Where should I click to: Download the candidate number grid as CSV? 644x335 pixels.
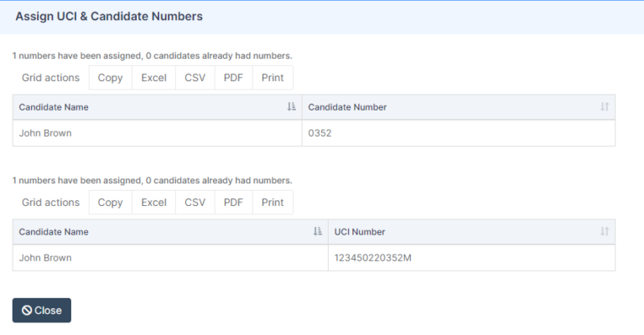coord(195,78)
